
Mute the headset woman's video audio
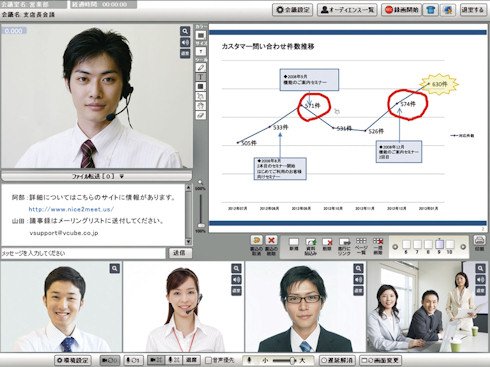point(236,279)
